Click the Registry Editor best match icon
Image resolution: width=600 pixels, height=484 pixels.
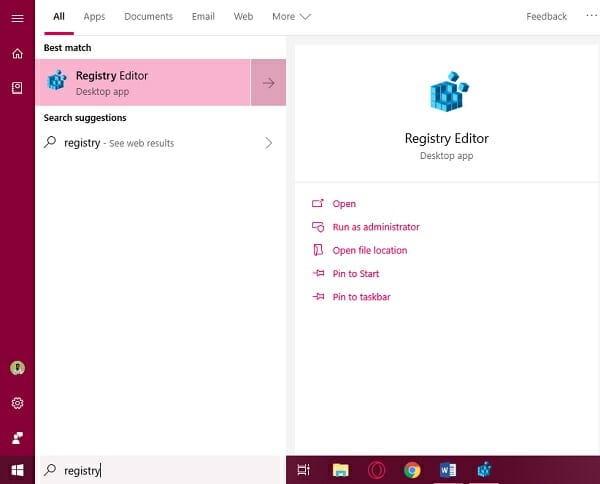click(57, 80)
